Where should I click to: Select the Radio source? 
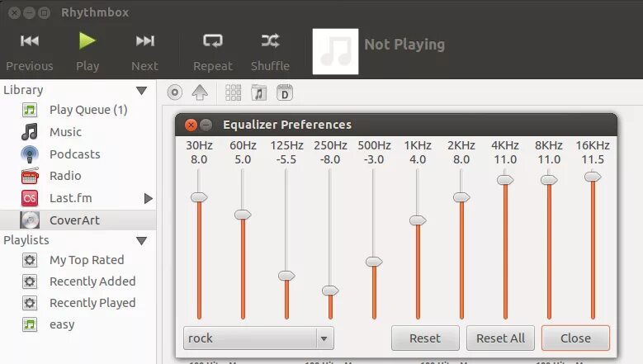[x=65, y=176]
